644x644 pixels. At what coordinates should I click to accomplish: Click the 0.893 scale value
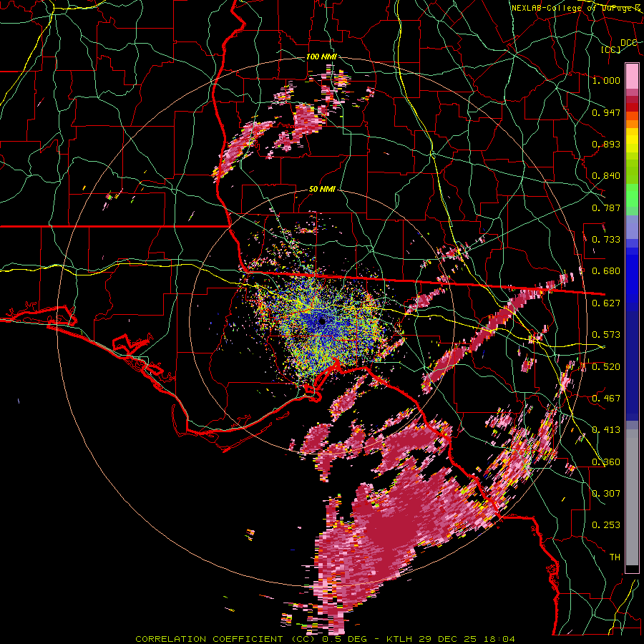[x=606, y=144]
